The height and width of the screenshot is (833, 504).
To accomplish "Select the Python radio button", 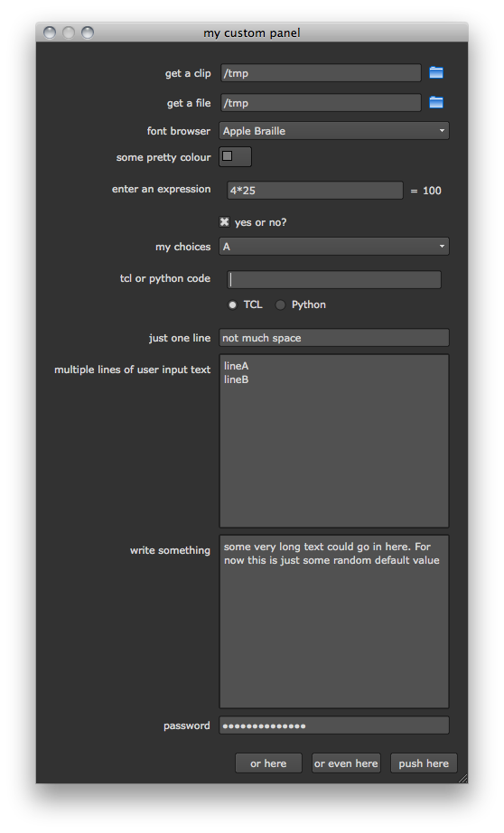I will click(280, 305).
